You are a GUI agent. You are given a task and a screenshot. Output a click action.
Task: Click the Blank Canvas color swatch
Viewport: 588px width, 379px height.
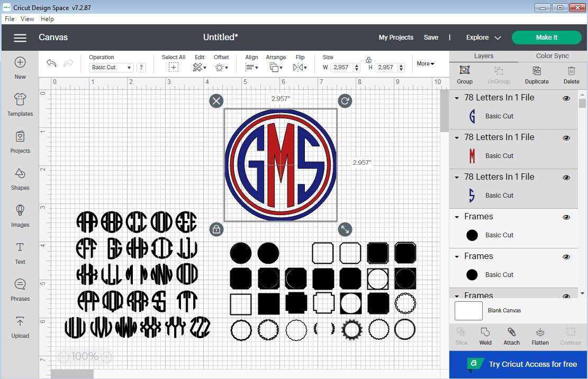click(468, 310)
